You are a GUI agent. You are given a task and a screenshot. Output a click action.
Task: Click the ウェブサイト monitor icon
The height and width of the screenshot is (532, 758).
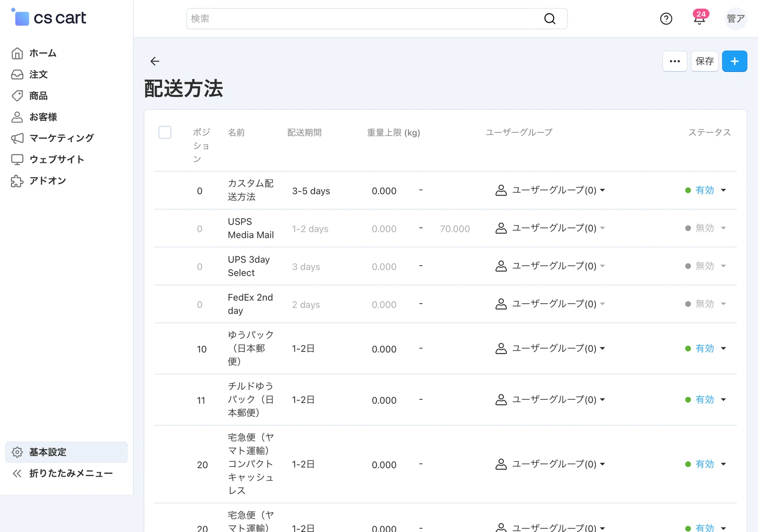(x=17, y=160)
